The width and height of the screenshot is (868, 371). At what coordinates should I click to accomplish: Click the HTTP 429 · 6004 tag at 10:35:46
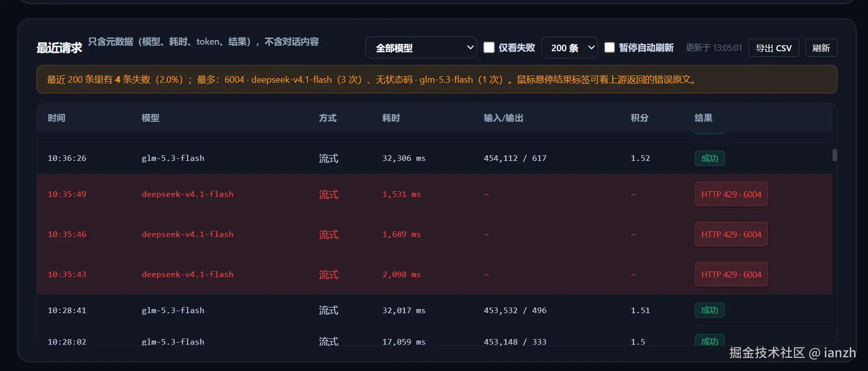pyautogui.click(x=731, y=234)
